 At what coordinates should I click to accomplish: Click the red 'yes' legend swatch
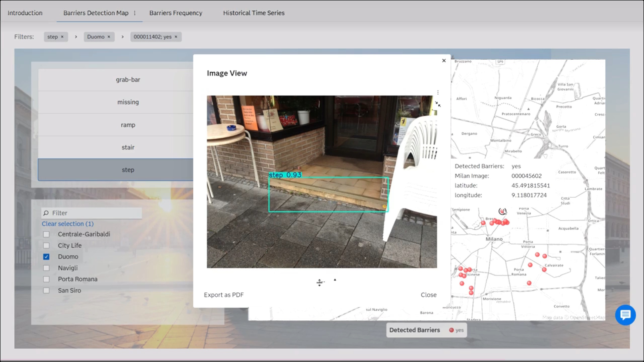[451, 330]
